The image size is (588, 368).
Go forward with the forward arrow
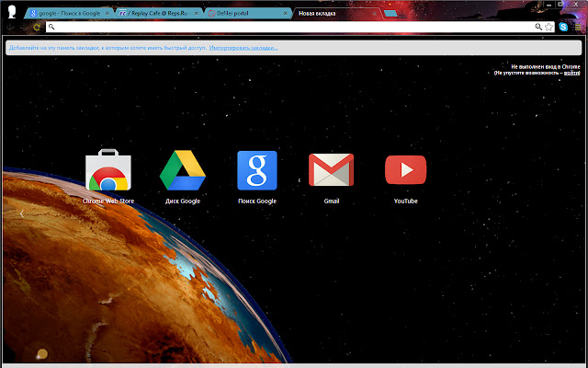tap(23, 27)
